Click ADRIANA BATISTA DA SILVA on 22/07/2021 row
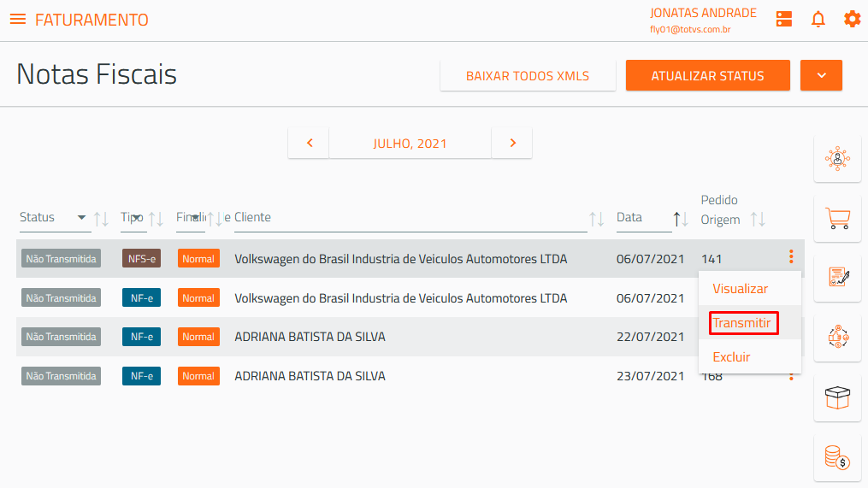868x488 pixels. (x=310, y=337)
